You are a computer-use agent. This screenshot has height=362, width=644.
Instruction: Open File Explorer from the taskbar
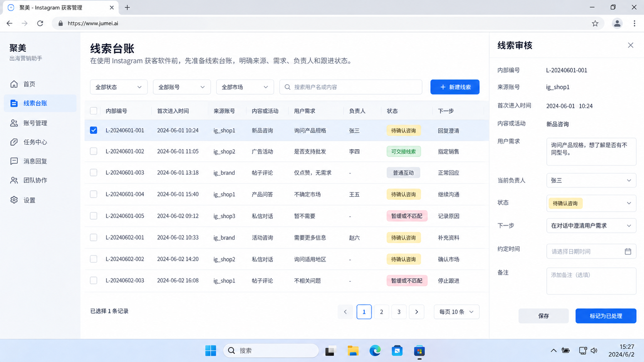353,350
